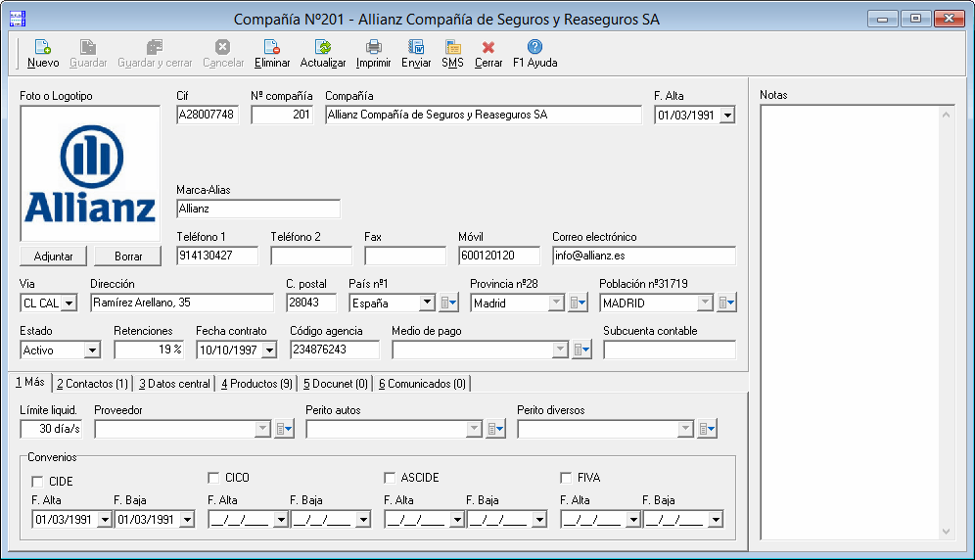This screenshot has height=560, width=975.
Task: Click the SMS toolbar icon
Action: 452,47
